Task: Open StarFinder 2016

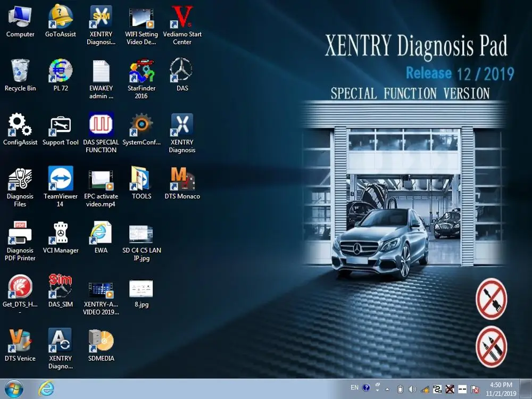Action: tap(142, 71)
